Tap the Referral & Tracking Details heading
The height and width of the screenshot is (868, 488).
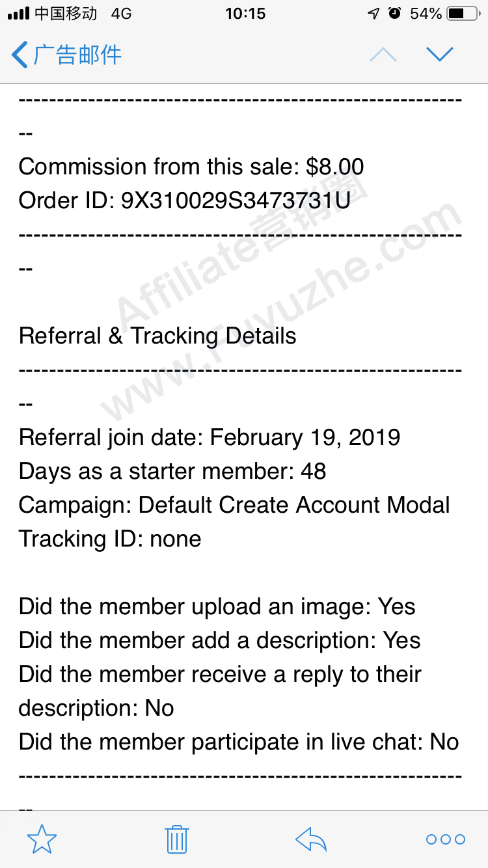point(157,336)
